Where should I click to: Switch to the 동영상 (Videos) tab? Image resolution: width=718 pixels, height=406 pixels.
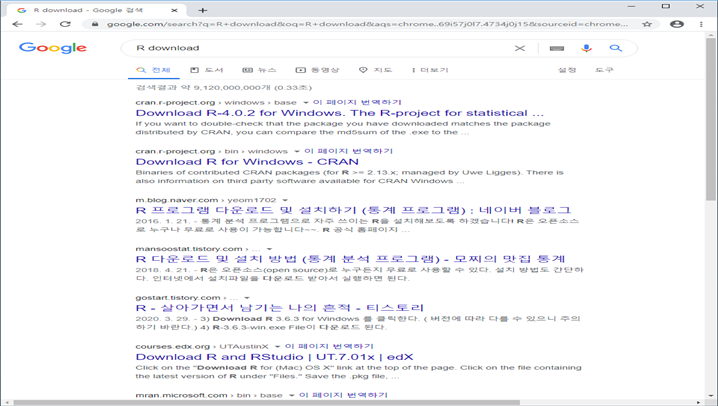coord(317,70)
